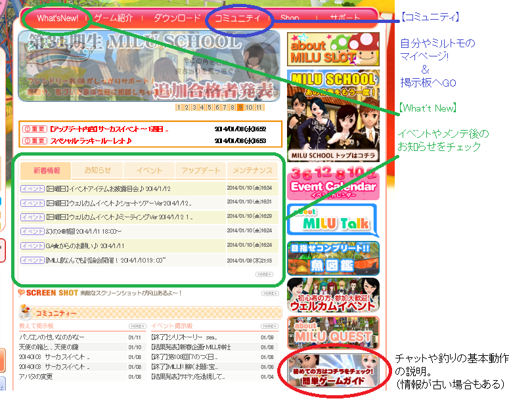Open the ダウンロード navigation menu
532x407 pixels.
click(x=177, y=18)
